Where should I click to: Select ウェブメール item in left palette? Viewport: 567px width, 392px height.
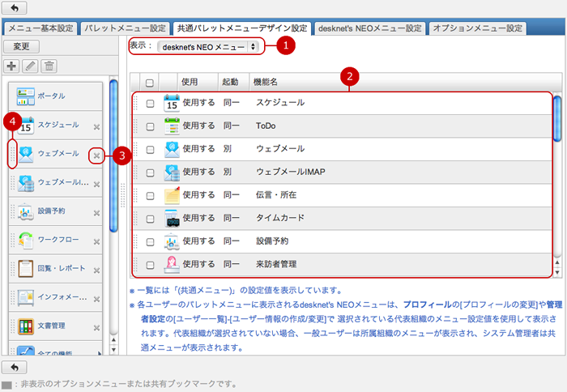coord(56,154)
